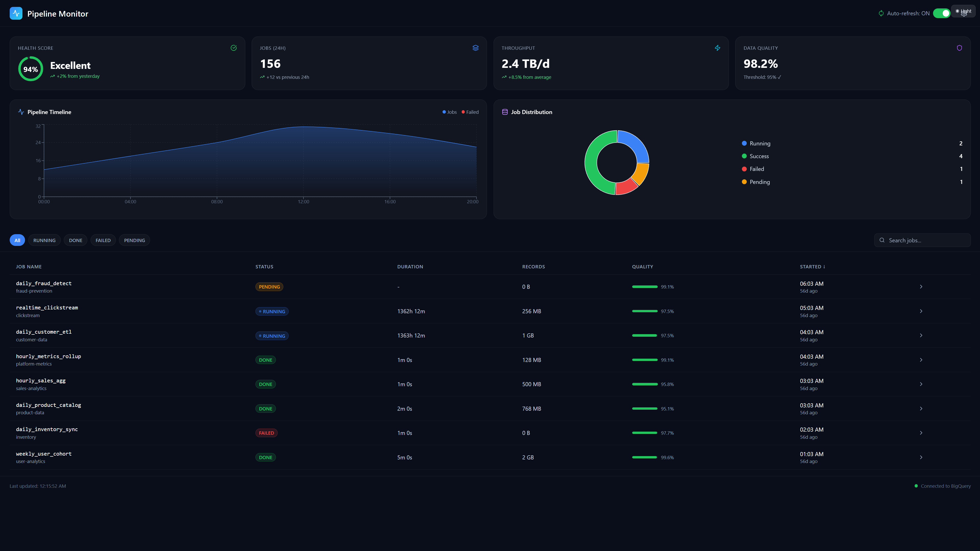Screen dimensions: 980x551
Task: Select the RUNNING filter tab
Action: point(44,240)
